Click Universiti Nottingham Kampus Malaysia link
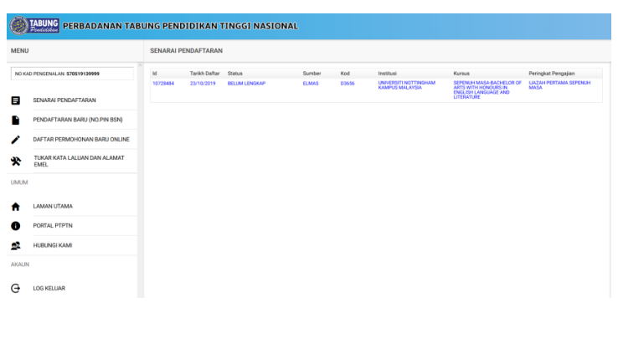The height and width of the screenshot is (364, 618). tap(407, 85)
